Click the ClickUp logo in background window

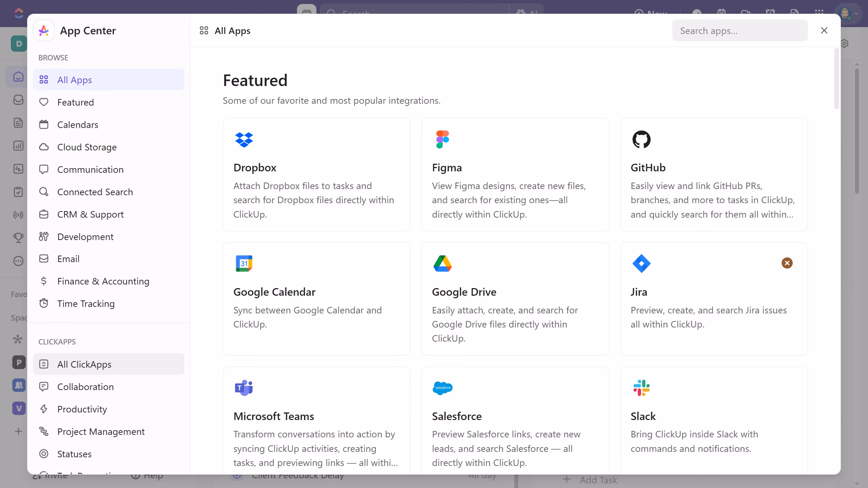[x=18, y=13]
